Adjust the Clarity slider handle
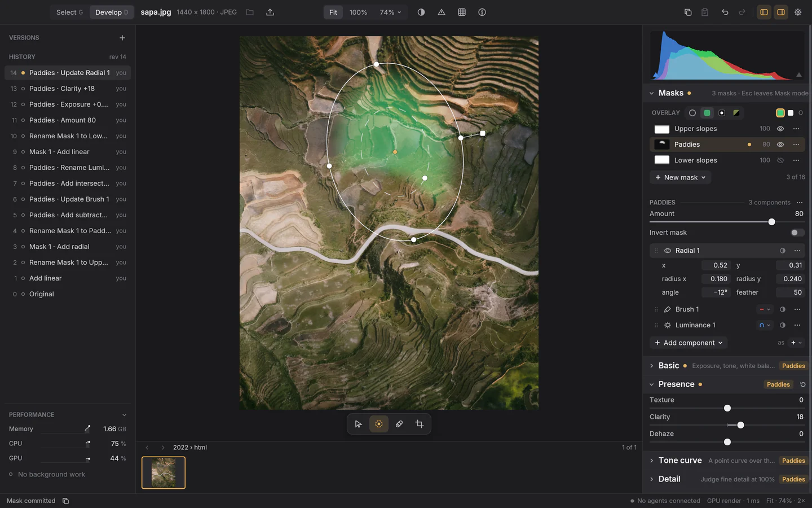Screen dimensions: 812x508 tap(740, 425)
